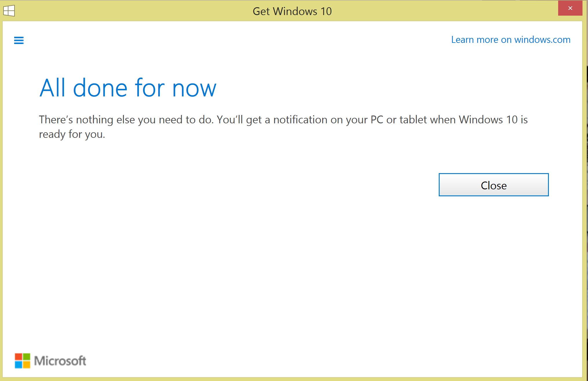
Task: Select the All done for now heading
Action: tap(128, 88)
